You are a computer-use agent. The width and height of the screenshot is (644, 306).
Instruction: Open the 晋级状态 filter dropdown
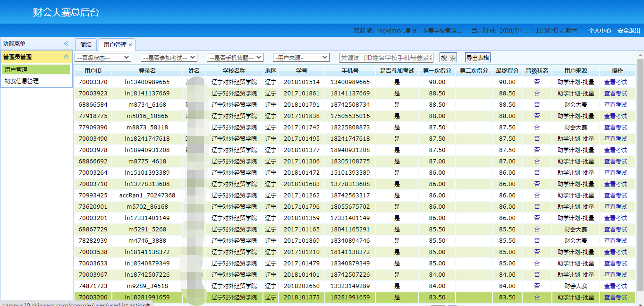[103, 58]
